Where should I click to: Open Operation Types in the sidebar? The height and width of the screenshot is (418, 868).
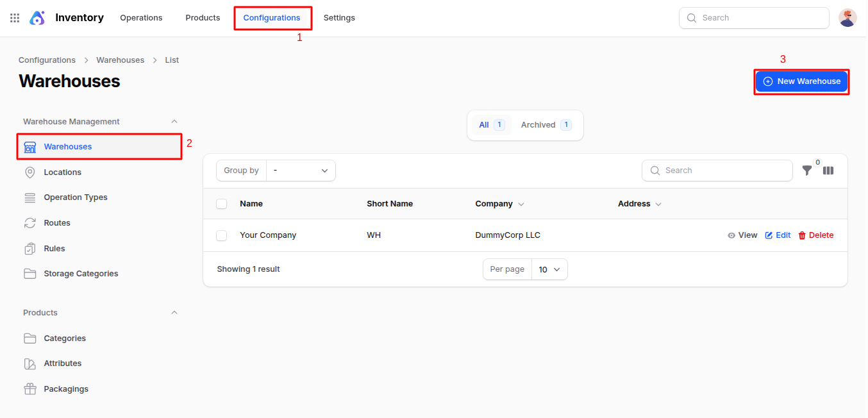click(x=75, y=197)
